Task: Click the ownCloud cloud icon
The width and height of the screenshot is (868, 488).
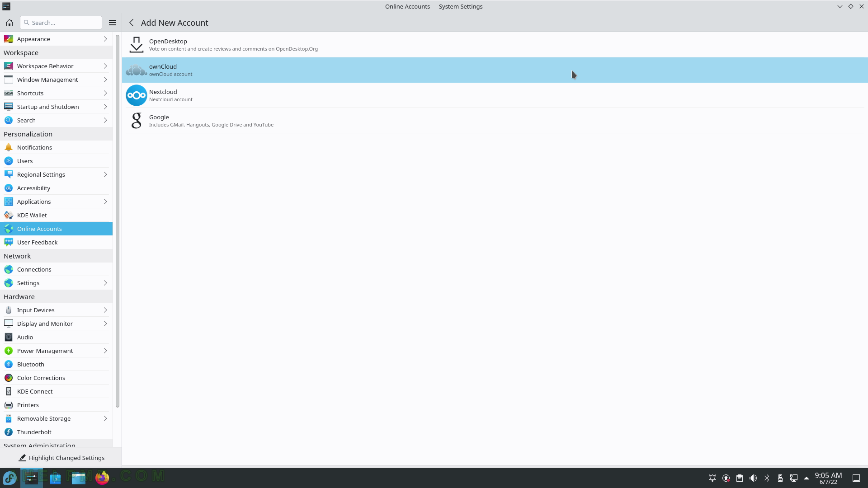Action: [137, 70]
